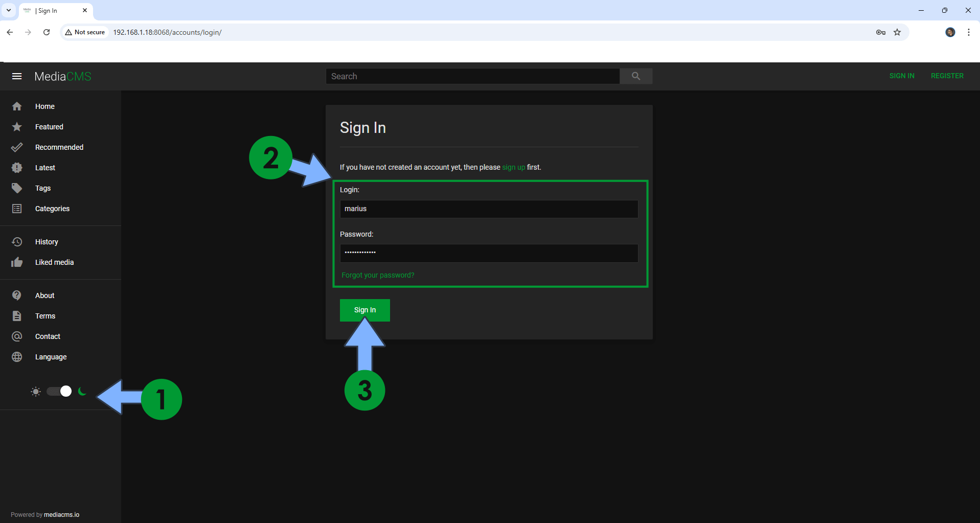Toggle the dark mode switch
The width and height of the screenshot is (980, 523).
[59, 392]
